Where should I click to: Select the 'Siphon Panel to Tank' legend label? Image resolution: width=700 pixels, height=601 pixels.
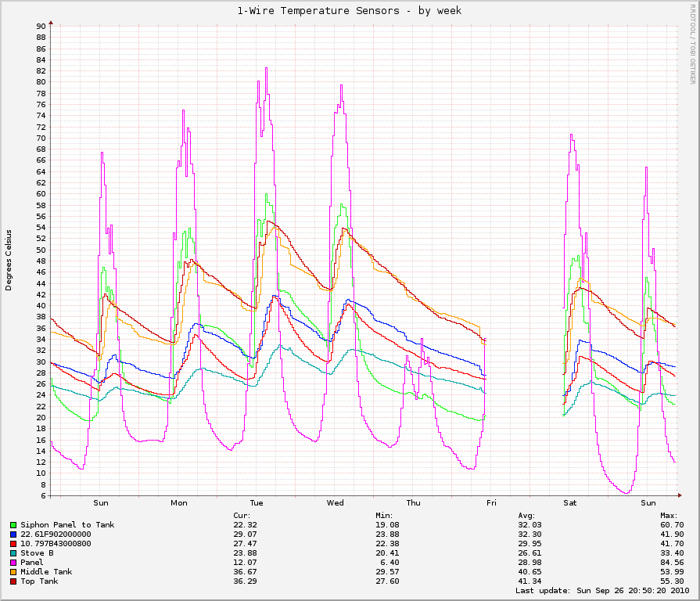point(67,525)
